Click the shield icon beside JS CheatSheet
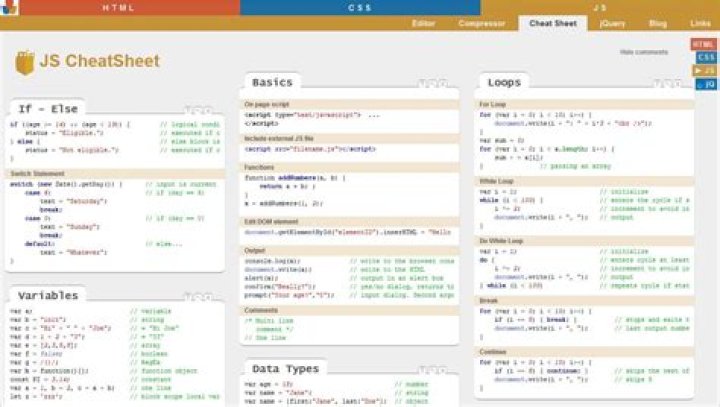Screen dimensions: 720x407 [x=25, y=62]
